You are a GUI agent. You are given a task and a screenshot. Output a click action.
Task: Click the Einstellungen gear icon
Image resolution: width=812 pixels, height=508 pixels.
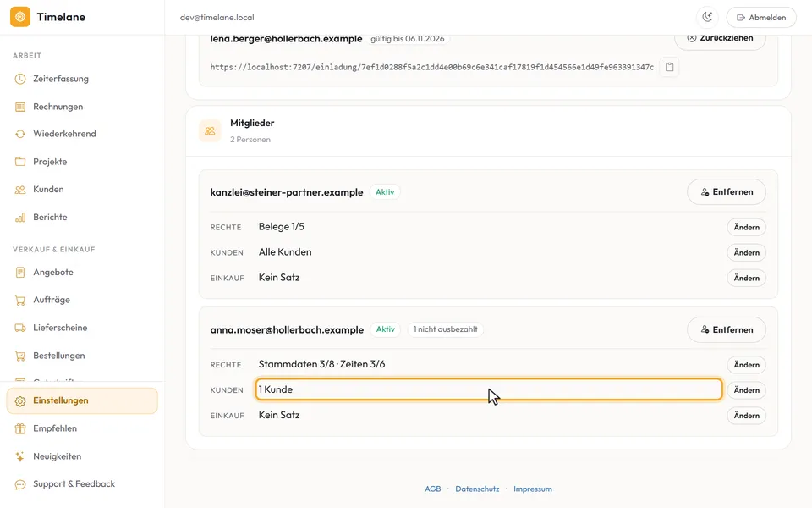[x=20, y=400]
